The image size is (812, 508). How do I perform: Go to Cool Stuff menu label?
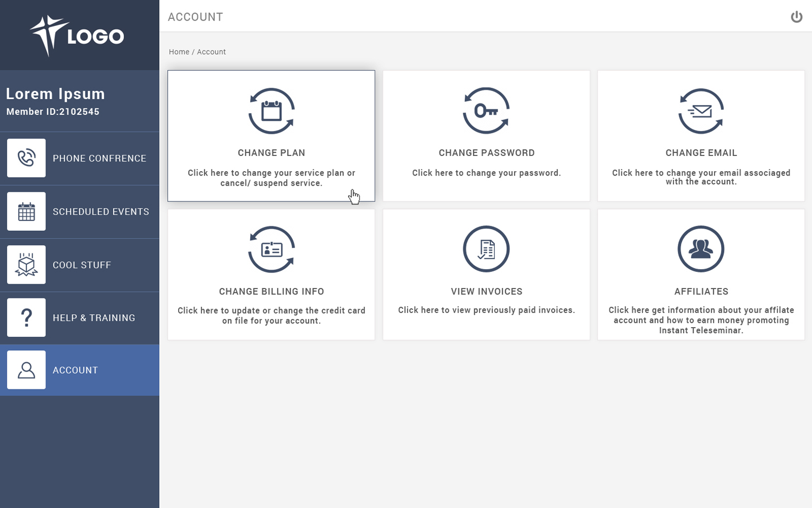coord(82,265)
